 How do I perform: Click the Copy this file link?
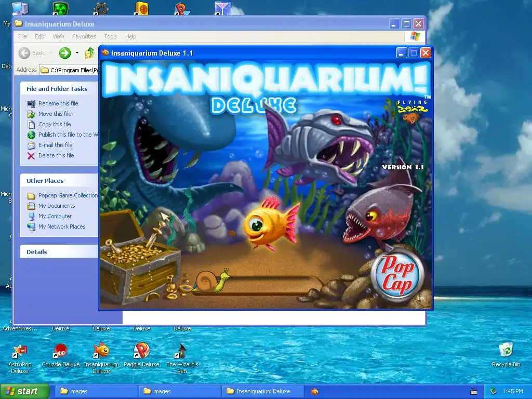pos(55,124)
